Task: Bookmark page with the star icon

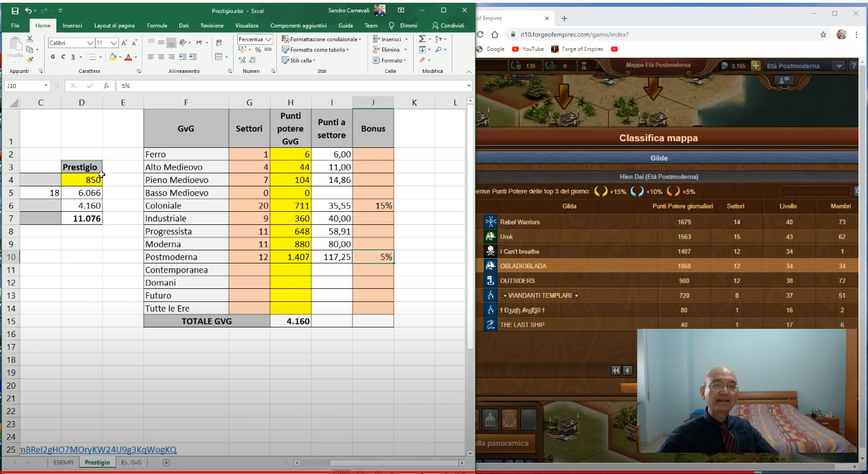Action: tap(823, 34)
